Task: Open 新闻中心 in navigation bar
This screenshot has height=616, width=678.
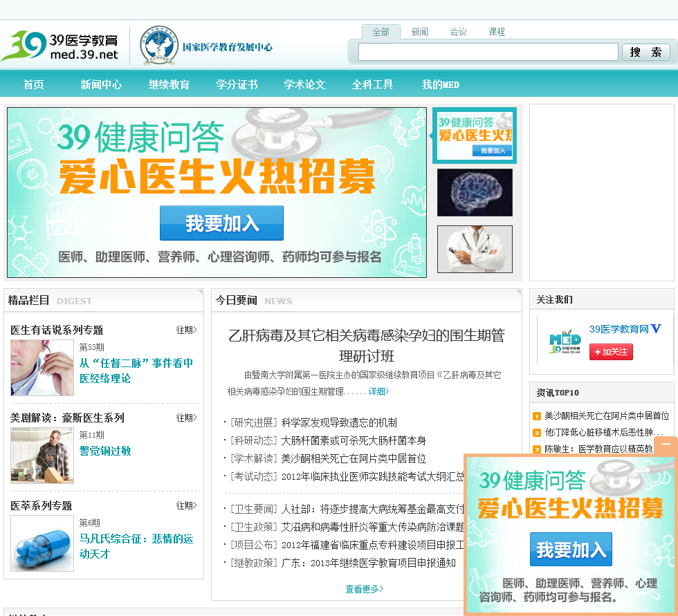Action: [101, 84]
